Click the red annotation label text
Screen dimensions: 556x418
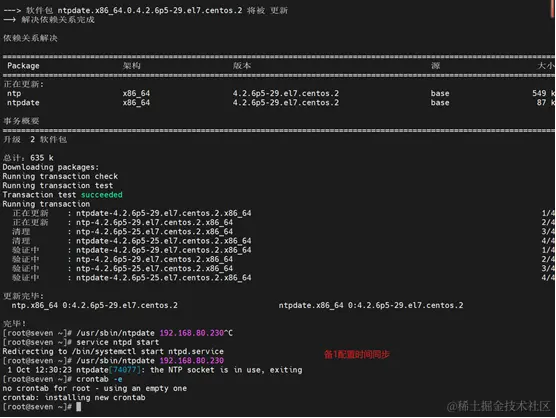pos(357,354)
